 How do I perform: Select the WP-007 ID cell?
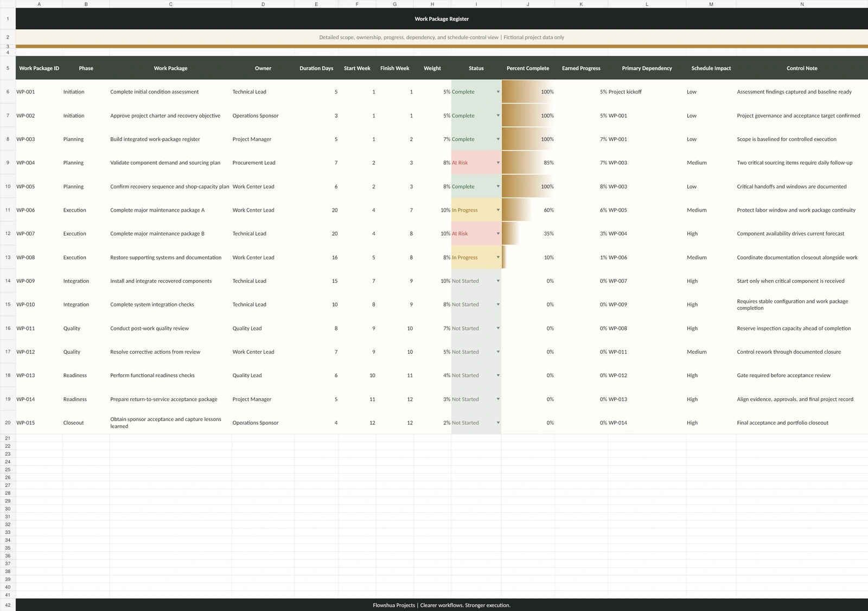(39, 234)
